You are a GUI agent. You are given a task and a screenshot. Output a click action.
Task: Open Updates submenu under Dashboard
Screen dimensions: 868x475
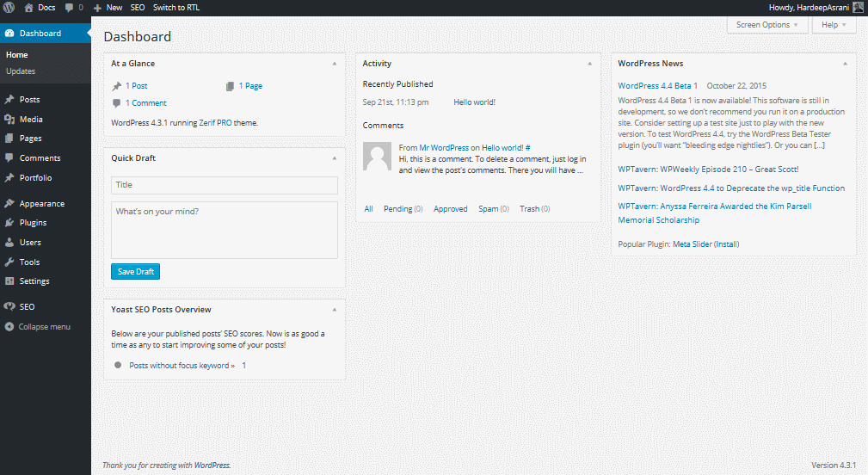pos(21,71)
